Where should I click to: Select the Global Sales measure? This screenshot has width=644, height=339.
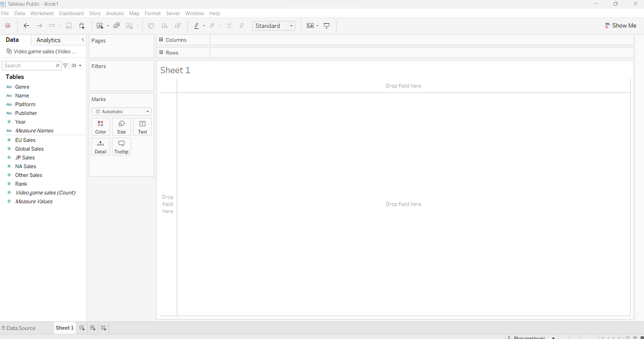29,149
